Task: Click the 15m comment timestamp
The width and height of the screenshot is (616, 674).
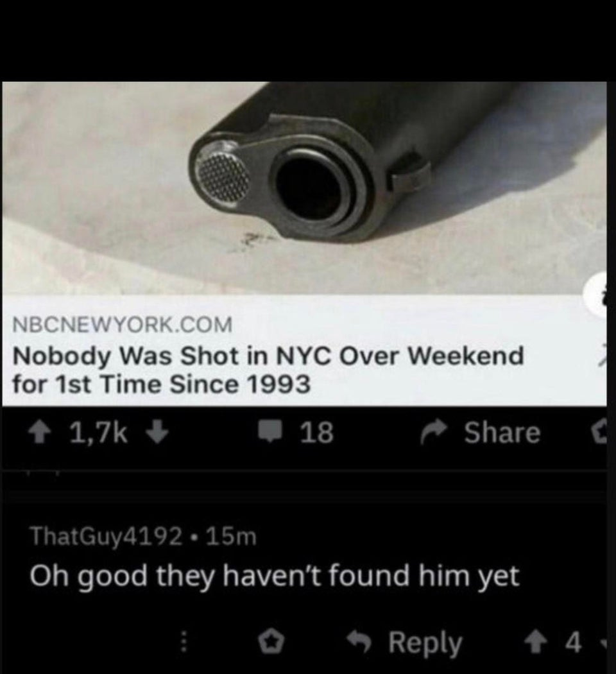Action: point(231,536)
